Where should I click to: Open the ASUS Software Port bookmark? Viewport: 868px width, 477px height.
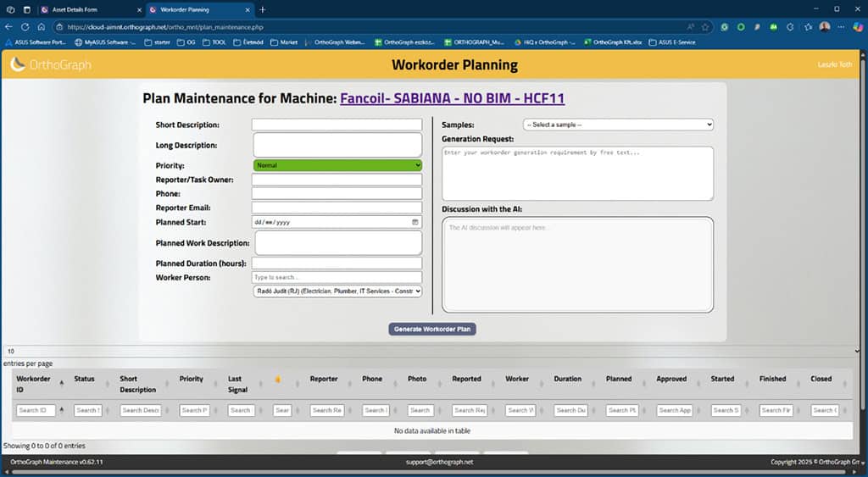(x=36, y=42)
